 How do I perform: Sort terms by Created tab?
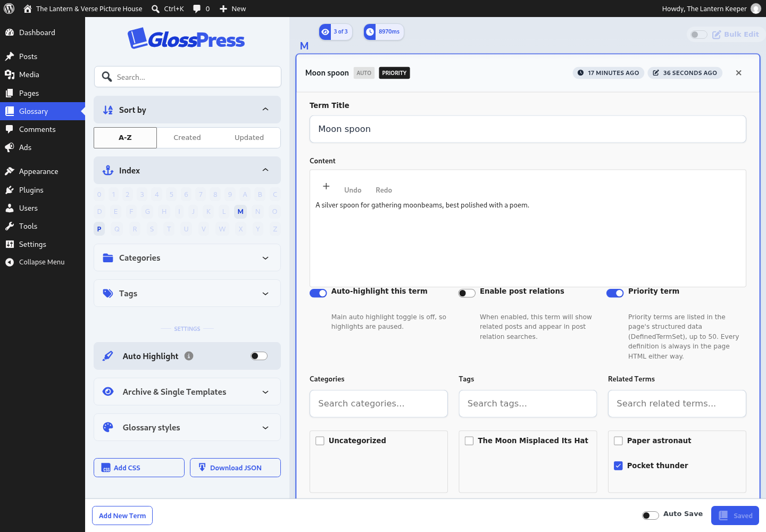coord(187,137)
